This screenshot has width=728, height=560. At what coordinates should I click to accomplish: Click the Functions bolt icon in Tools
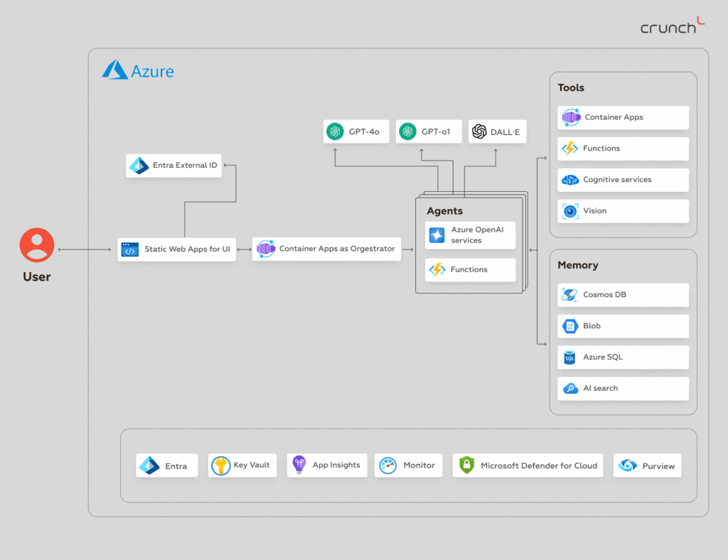pyautogui.click(x=569, y=149)
